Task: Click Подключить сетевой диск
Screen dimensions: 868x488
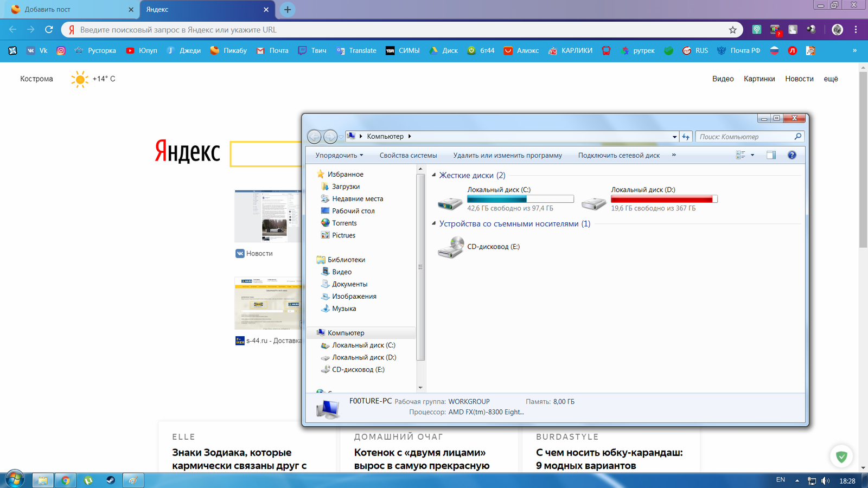Action: click(x=619, y=155)
